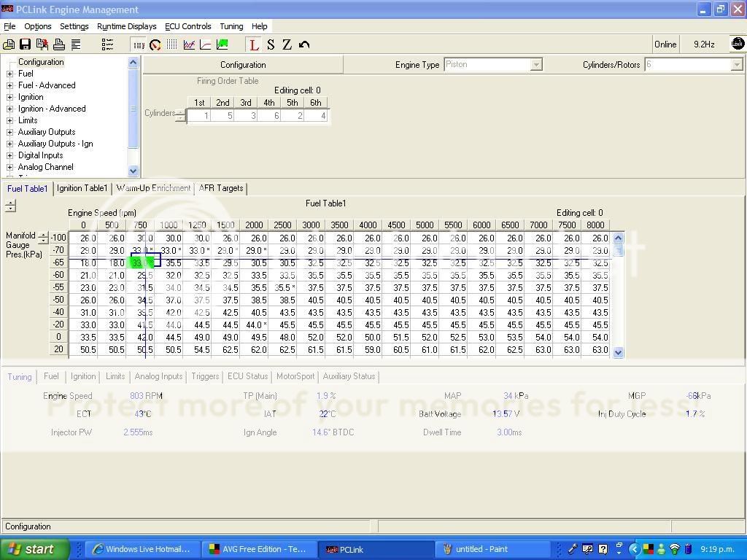Expand the Limits tree node

pos(9,120)
